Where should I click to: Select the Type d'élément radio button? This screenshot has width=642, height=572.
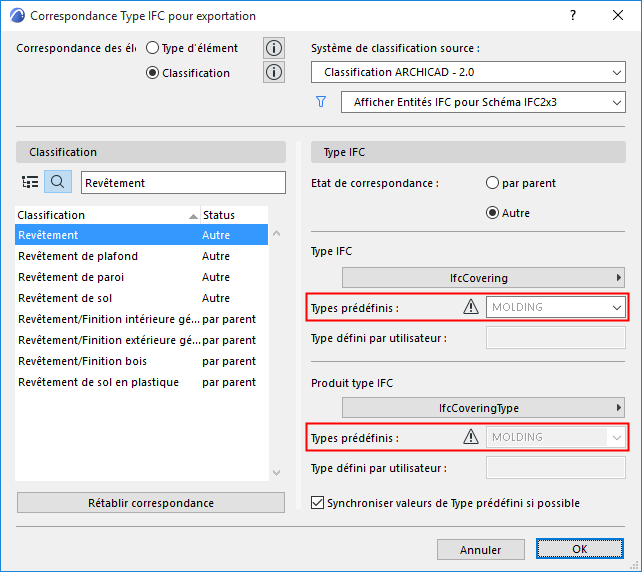click(x=153, y=48)
